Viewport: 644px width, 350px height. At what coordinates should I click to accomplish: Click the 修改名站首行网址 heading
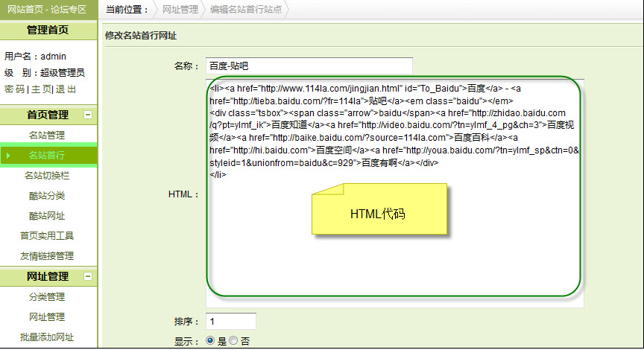[x=141, y=36]
